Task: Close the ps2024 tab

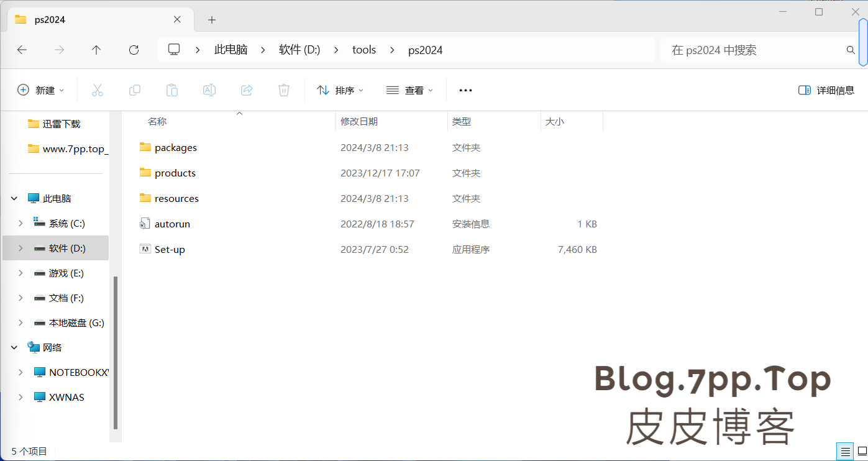Action: pos(177,19)
